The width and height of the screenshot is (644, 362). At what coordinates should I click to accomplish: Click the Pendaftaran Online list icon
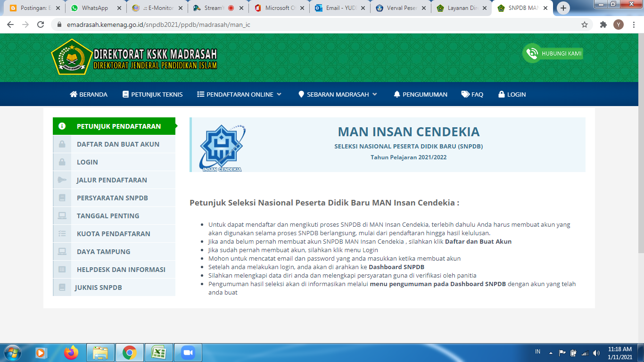pos(200,94)
